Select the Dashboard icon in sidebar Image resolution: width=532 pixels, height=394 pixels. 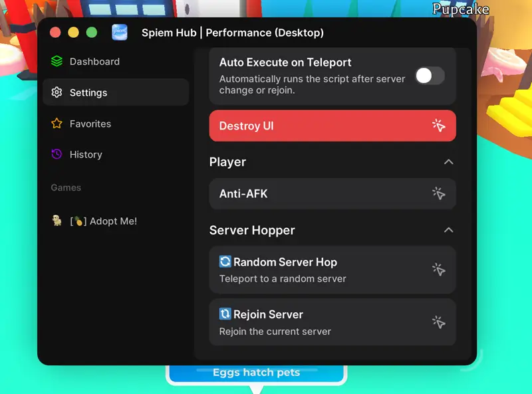pyautogui.click(x=57, y=61)
